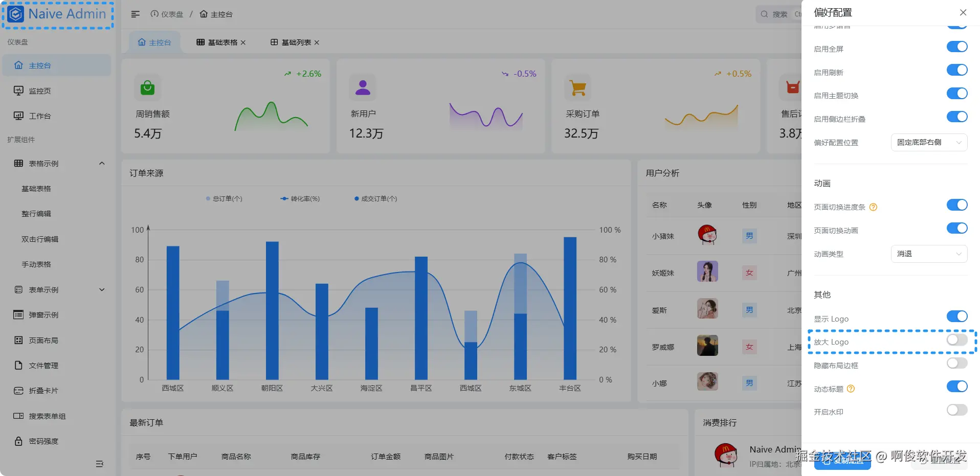This screenshot has height=476, width=980.
Task: Collapse 表格示例 menu group
Action: [x=57, y=164]
